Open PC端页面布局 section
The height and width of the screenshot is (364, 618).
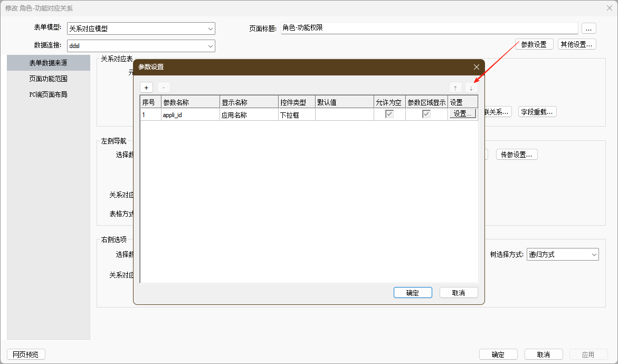click(48, 95)
